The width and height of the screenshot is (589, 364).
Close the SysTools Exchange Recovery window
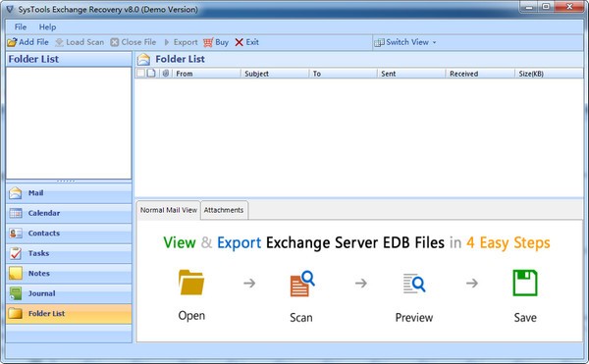coord(569,7)
